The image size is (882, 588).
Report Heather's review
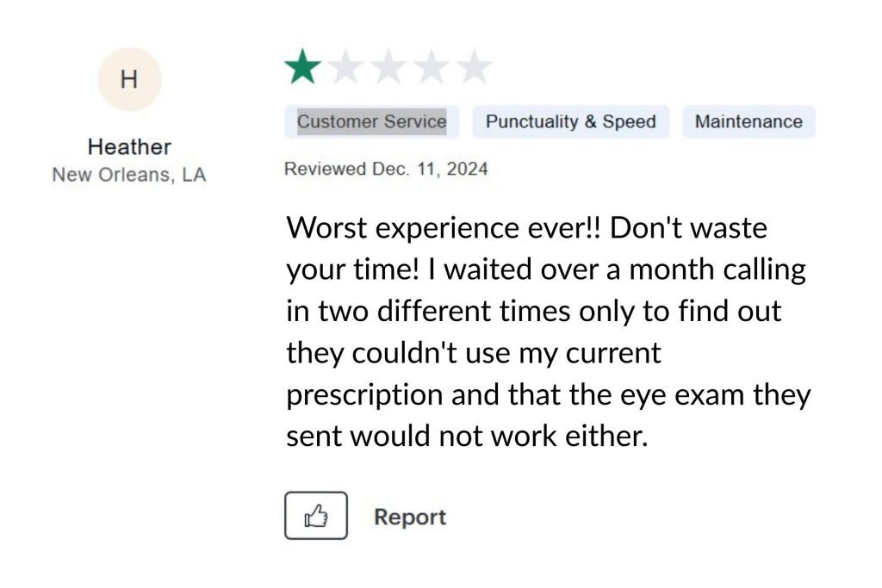tap(410, 517)
